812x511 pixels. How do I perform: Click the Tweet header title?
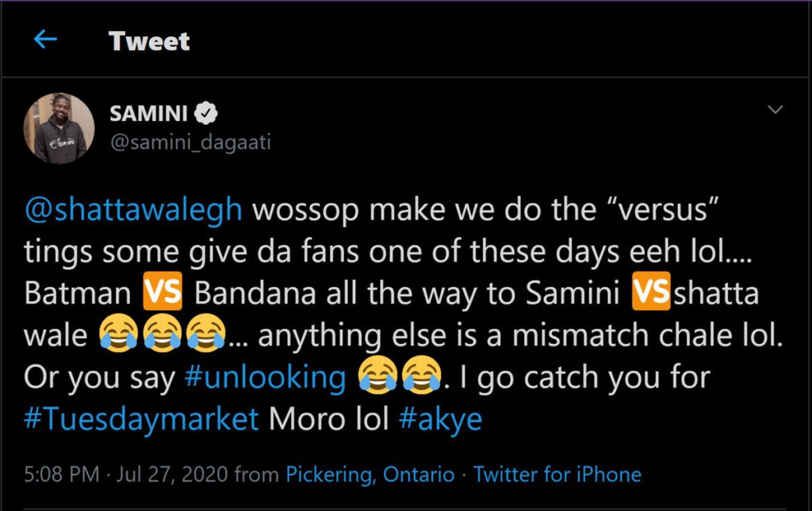149,41
